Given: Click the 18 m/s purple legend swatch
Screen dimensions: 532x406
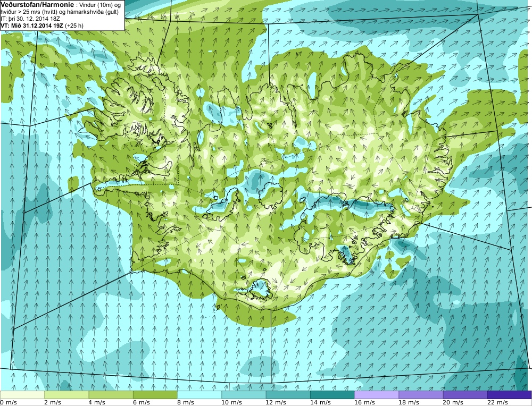Looking at the screenshot, I should 421,394.
